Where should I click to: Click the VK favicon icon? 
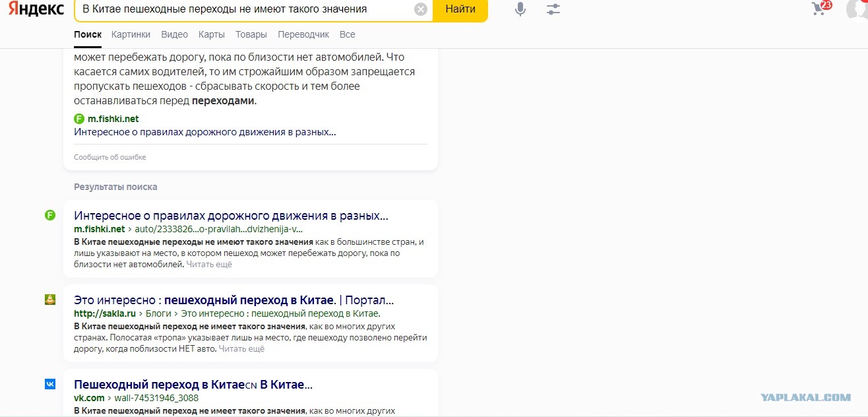pyautogui.click(x=50, y=384)
